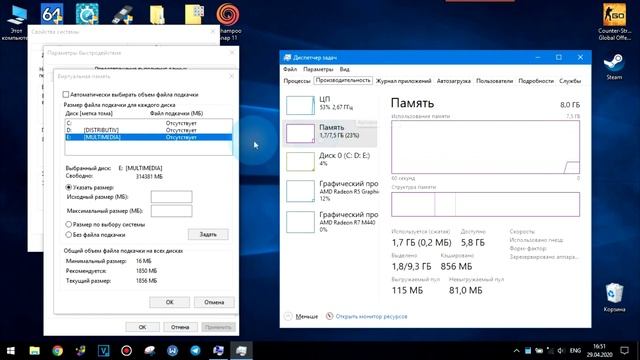Switch the ENG input language indicator
The height and width of the screenshot is (360, 640).
pos(575,351)
